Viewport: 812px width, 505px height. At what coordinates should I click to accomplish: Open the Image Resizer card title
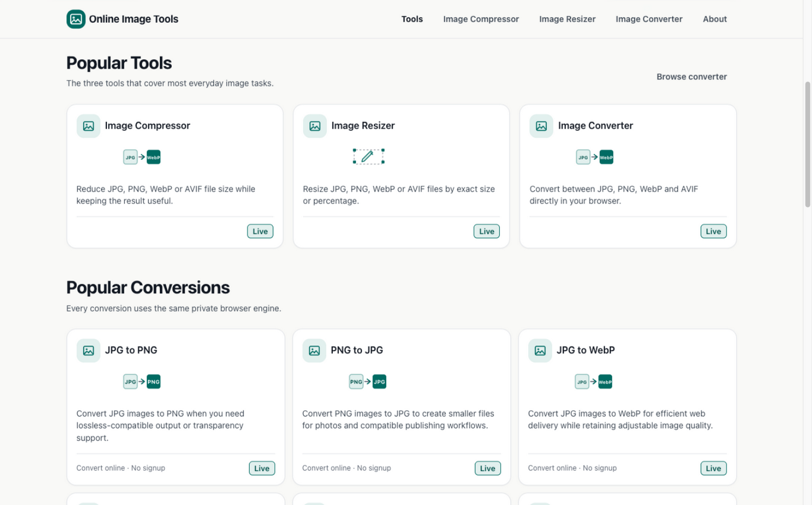tap(363, 125)
